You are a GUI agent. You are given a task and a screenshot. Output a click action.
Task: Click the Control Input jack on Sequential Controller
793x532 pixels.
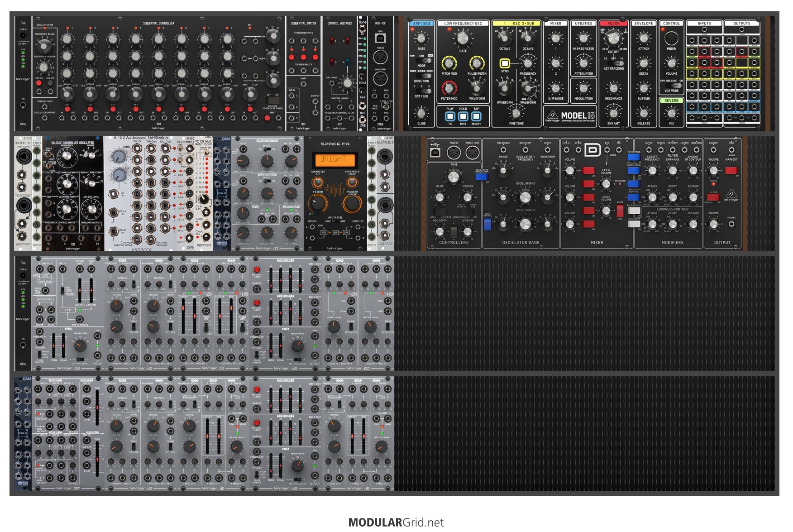pos(44,107)
